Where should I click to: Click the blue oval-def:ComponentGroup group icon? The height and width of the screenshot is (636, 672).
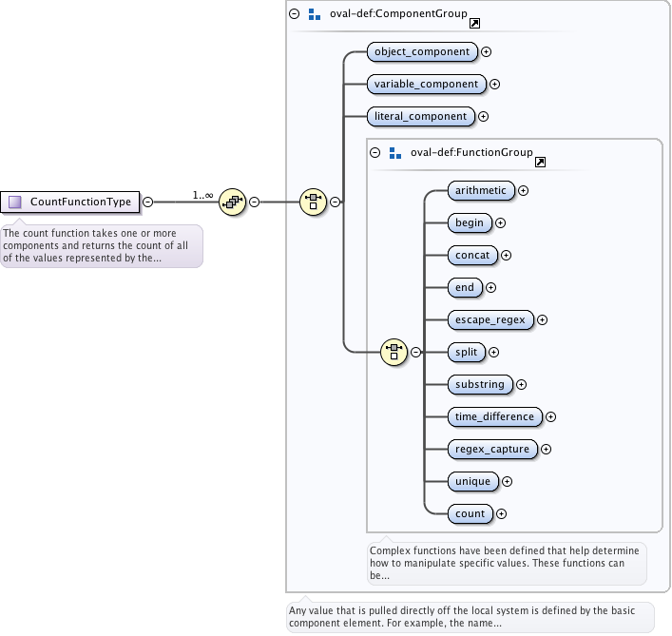pos(315,15)
